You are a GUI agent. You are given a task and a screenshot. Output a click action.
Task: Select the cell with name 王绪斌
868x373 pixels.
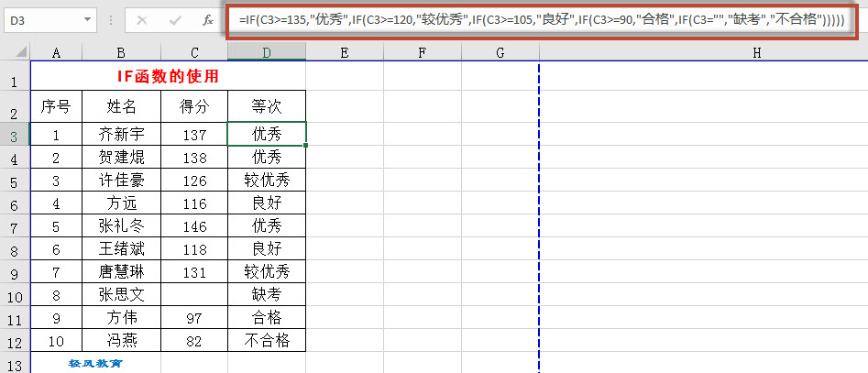(x=121, y=249)
